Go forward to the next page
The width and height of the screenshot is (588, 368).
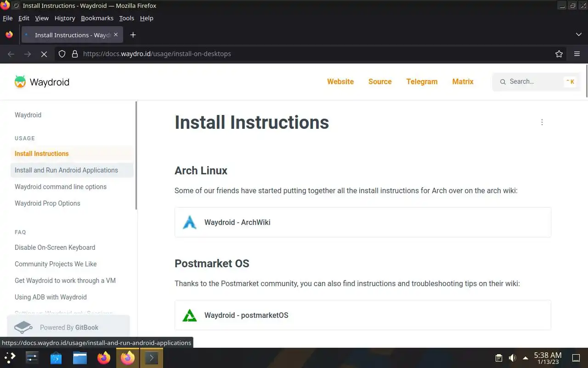28,54
